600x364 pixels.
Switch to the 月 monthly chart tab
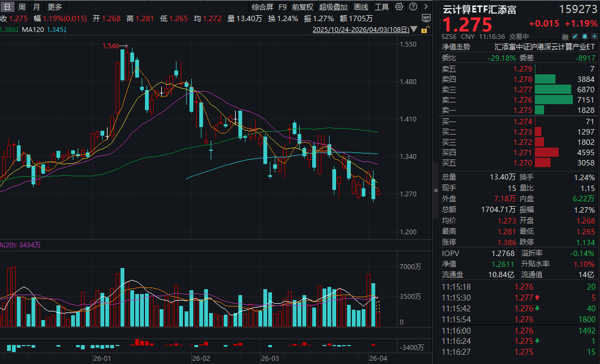coord(36,7)
